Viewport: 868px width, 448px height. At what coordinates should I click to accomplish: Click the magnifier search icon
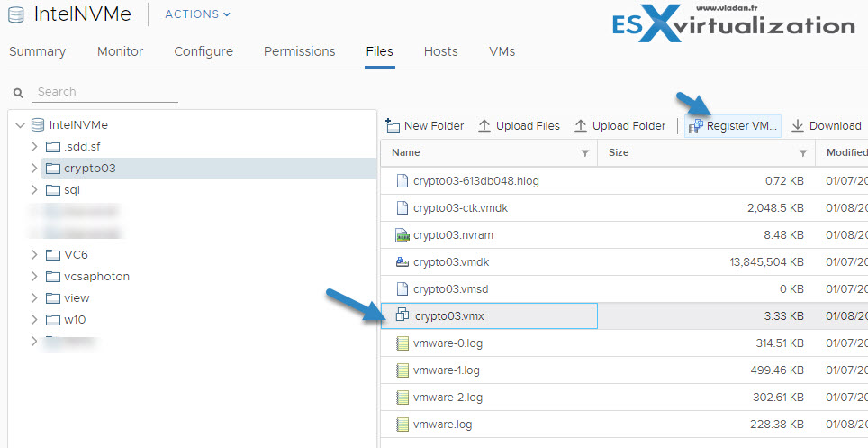pyautogui.click(x=18, y=93)
